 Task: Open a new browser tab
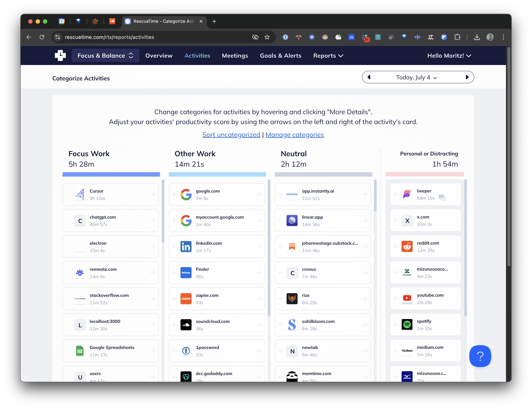click(214, 21)
